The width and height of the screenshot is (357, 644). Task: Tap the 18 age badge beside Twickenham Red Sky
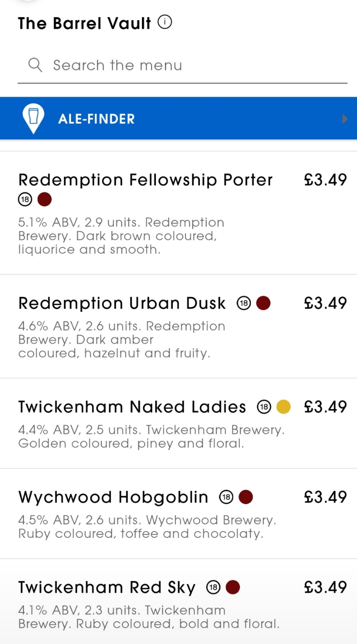point(213,587)
